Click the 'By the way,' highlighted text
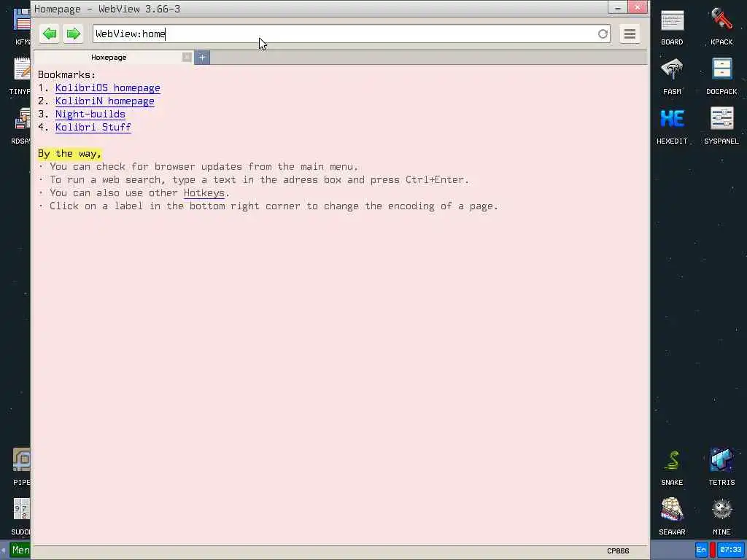The image size is (747, 560). [69, 154]
